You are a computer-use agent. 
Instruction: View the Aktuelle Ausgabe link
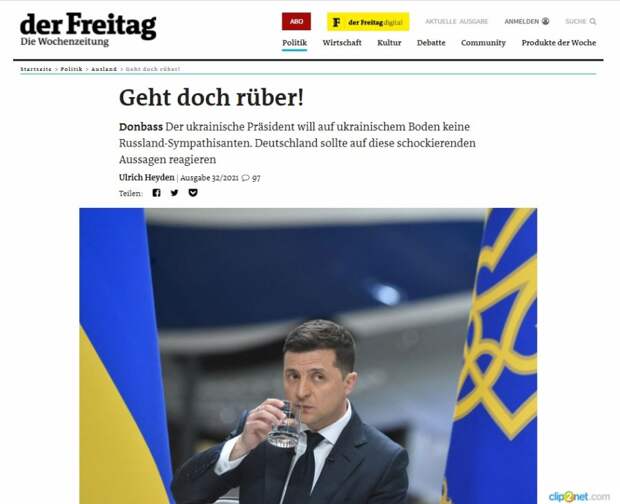(457, 21)
